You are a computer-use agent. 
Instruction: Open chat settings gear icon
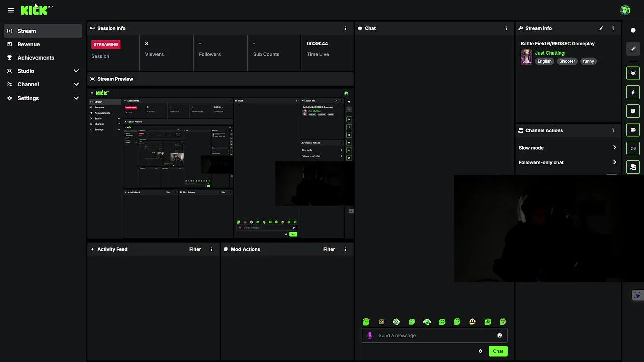click(480, 351)
